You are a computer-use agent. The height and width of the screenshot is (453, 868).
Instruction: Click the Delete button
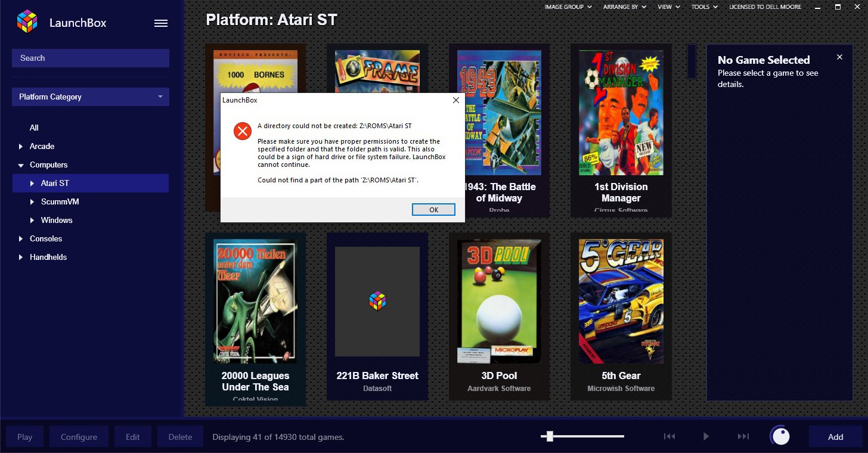(x=180, y=437)
